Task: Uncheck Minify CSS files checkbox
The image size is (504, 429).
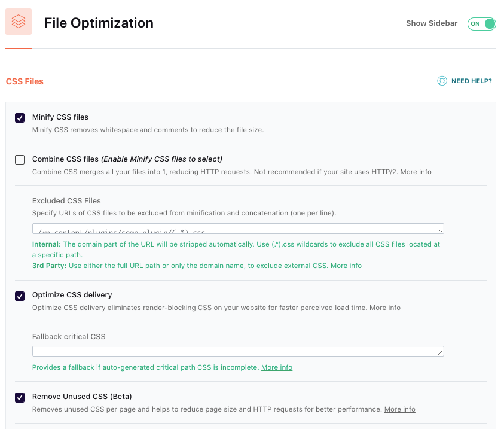Action: [x=20, y=118]
